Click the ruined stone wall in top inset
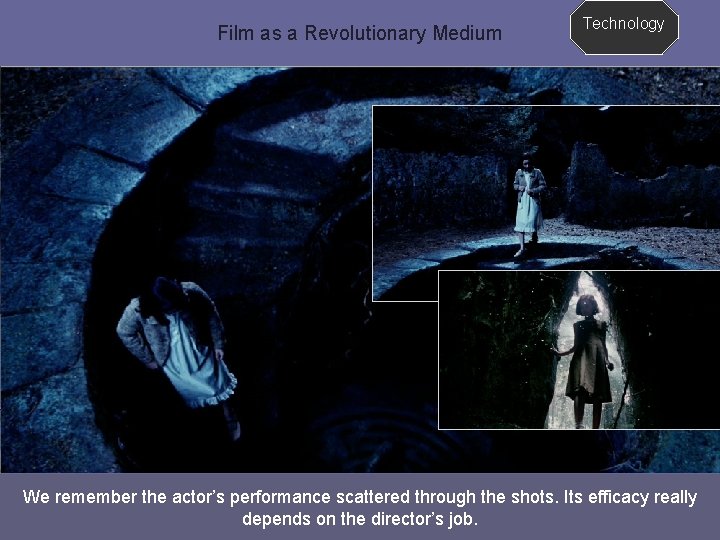The image size is (720, 540). click(641, 186)
